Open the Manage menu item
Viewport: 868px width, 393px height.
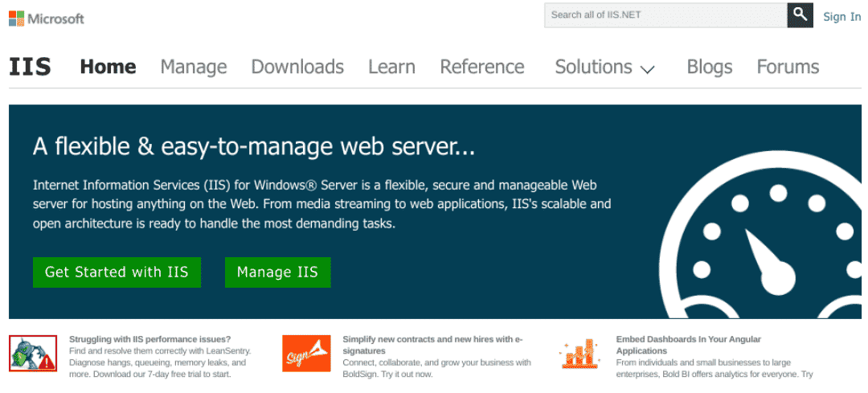(194, 67)
